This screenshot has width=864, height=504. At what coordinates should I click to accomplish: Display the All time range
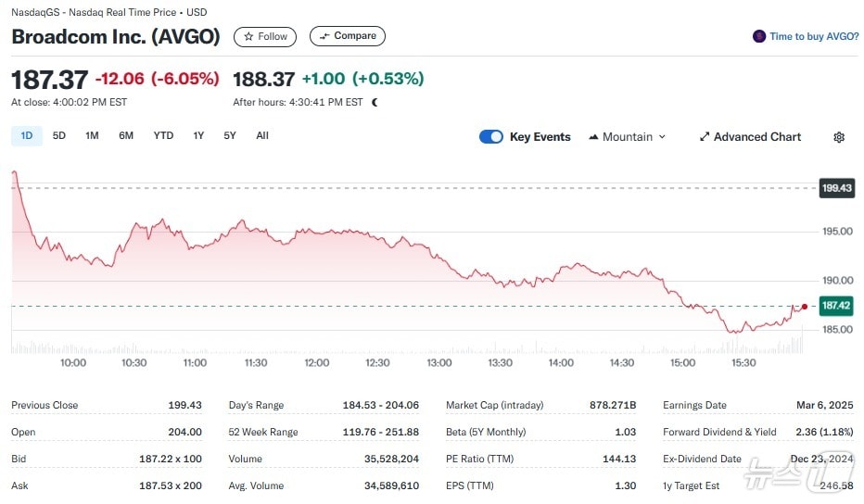[262, 136]
